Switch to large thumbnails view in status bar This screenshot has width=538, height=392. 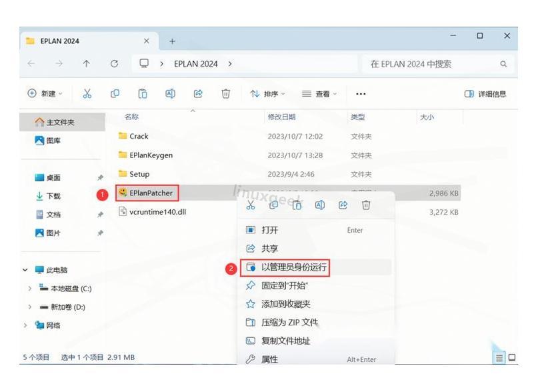tap(512, 357)
